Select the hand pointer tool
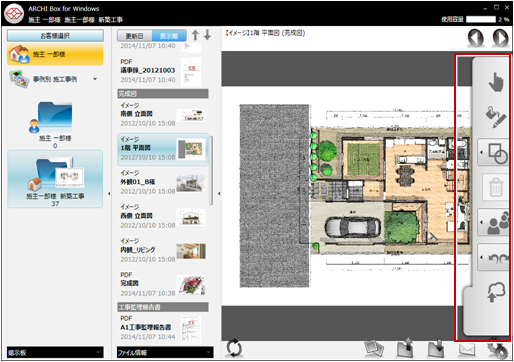 pyautogui.click(x=495, y=82)
